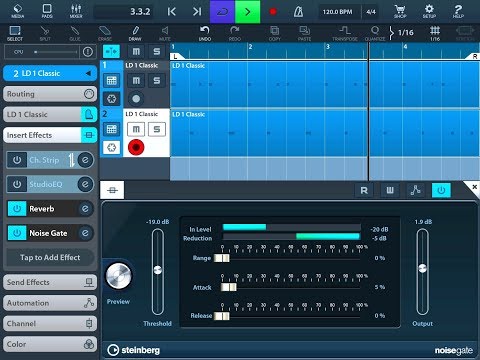
Task: Collapse the inspector via 2 LD 1 Classic header
Action: coord(50,73)
